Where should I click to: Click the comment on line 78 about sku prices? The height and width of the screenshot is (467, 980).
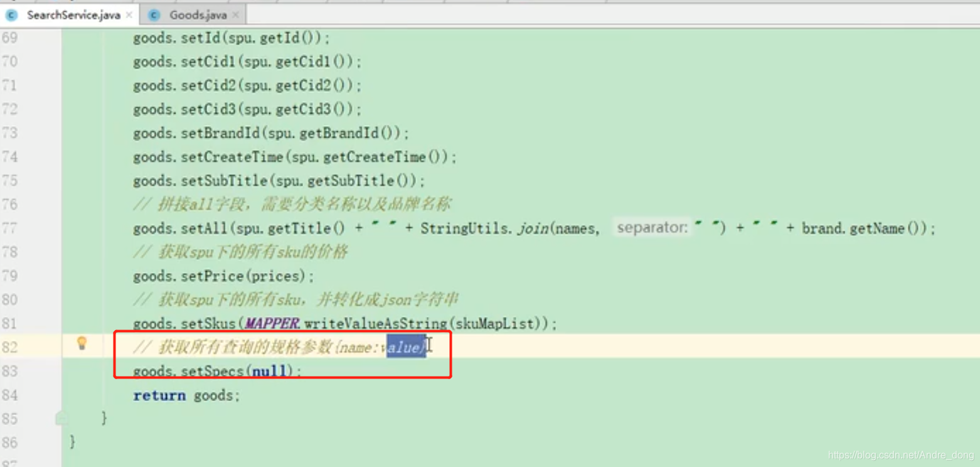tap(240, 252)
